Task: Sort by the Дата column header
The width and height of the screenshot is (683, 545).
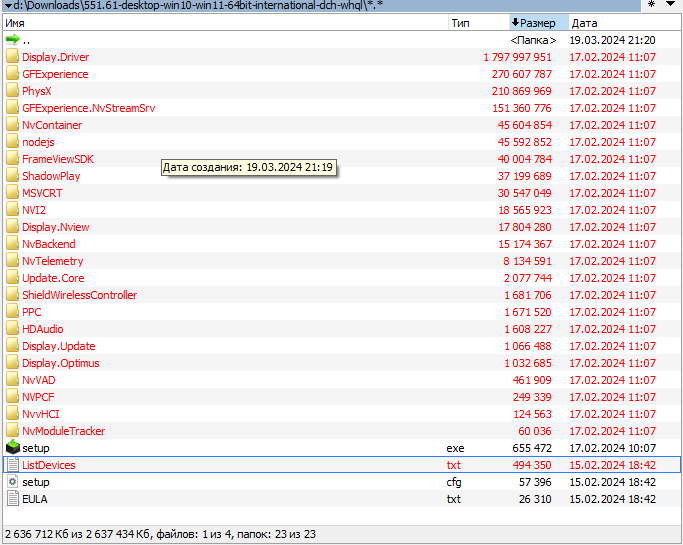Action: tap(624, 23)
